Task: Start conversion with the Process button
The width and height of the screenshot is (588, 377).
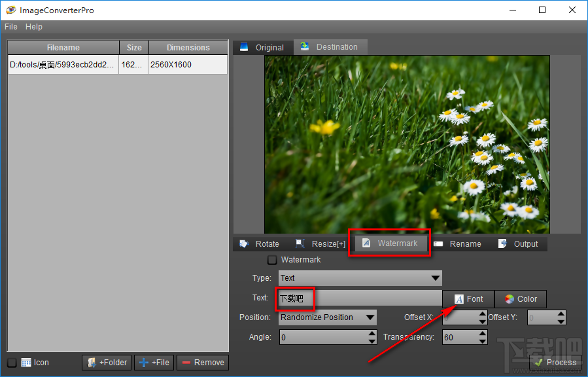Action: (555, 363)
